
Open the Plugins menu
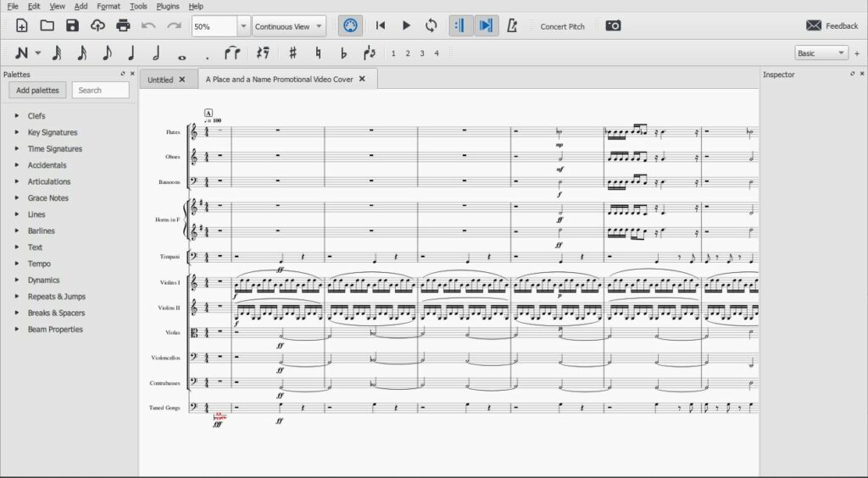(x=168, y=6)
